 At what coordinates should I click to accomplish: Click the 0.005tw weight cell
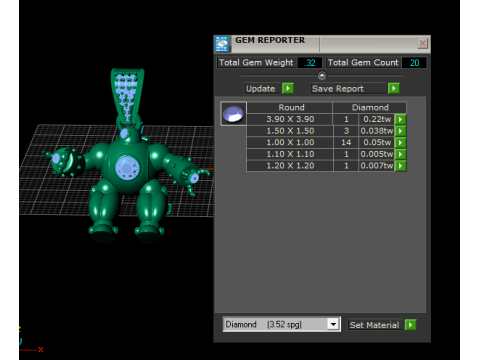click(x=377, y=154)
